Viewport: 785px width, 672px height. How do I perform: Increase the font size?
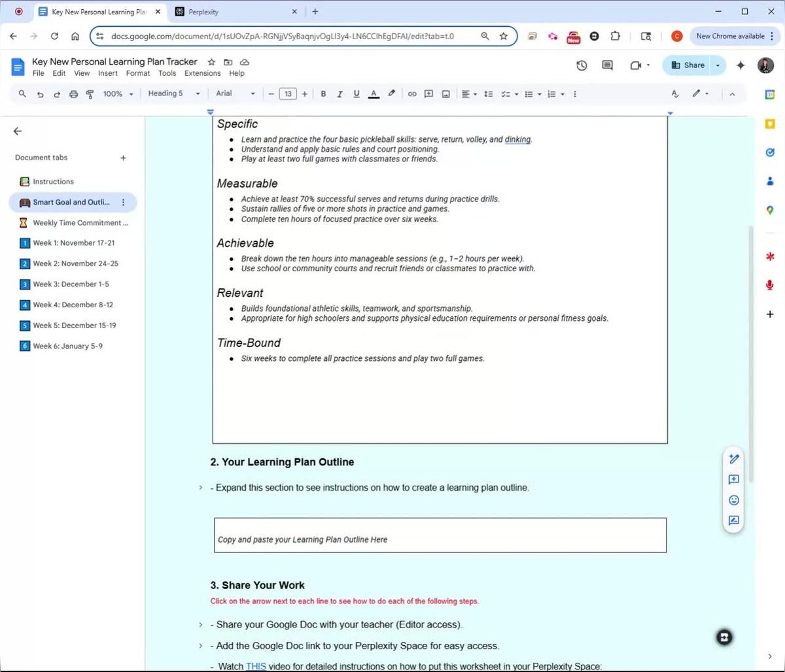pyautogui.click(x=305, y=94)
